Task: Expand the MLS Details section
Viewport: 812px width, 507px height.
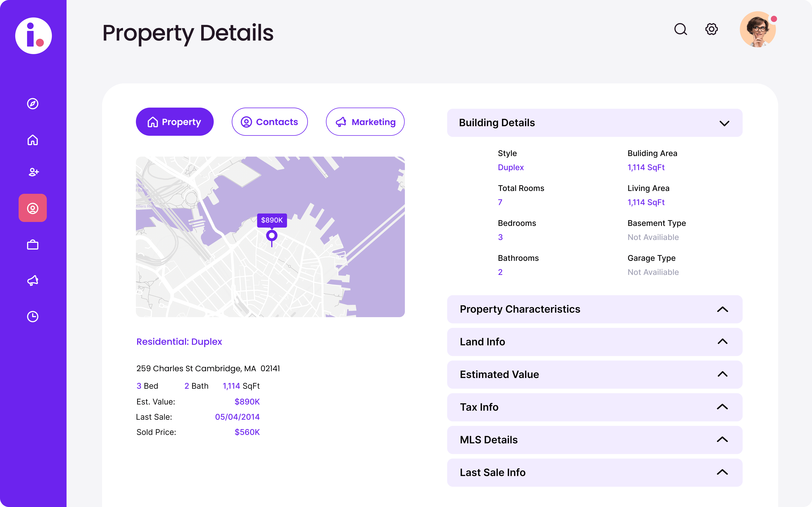Action: coord(722,440)
